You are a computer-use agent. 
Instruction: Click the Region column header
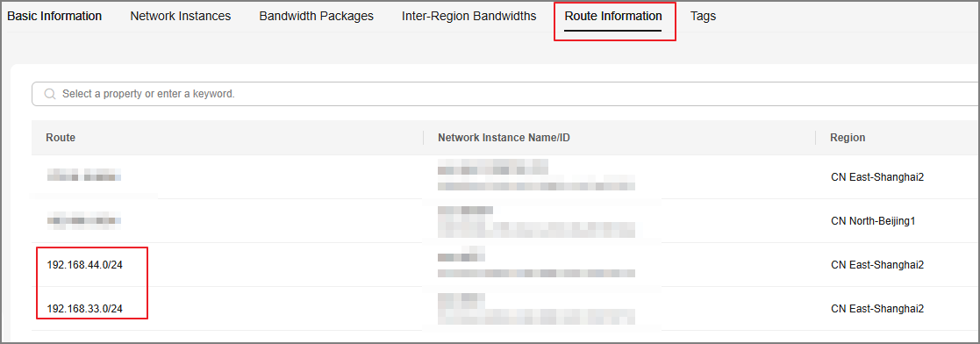[848, 138]
